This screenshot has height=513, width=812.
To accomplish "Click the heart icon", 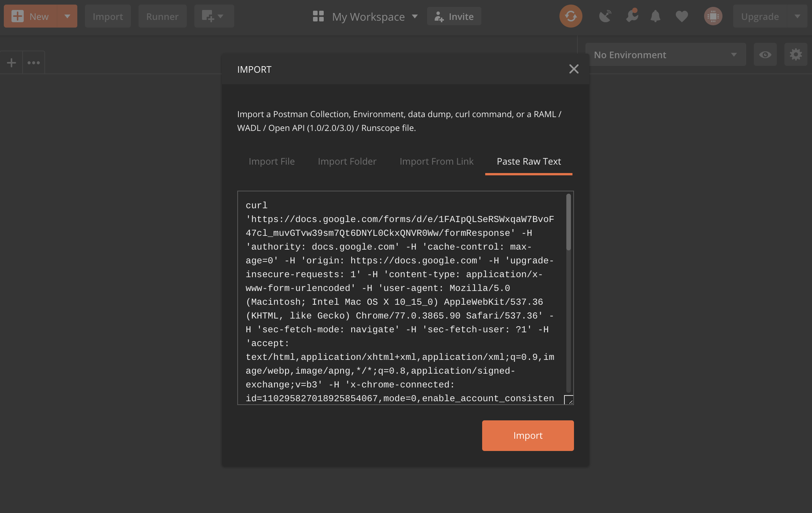I will point(682,16).
